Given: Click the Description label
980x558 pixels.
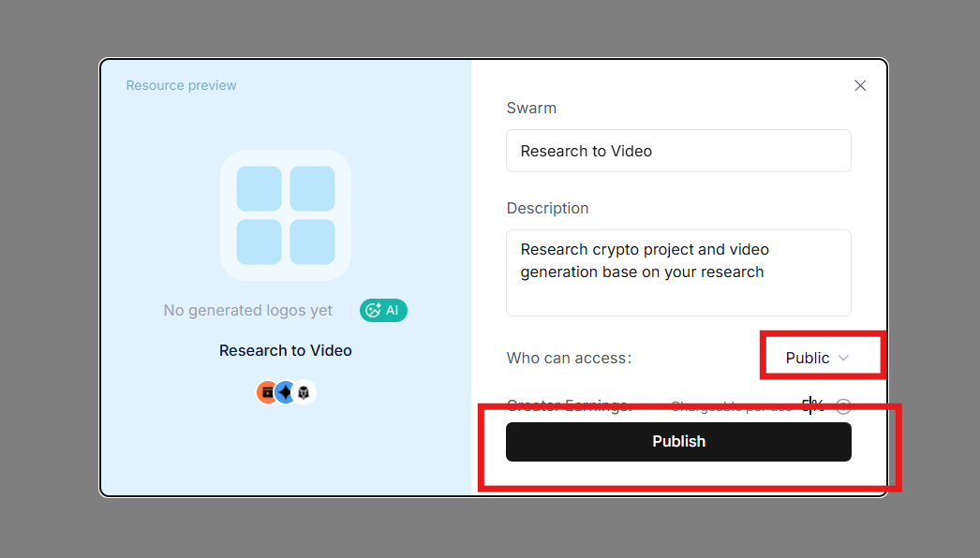Looking at the screenshot, I should click(x=547, y=208).
